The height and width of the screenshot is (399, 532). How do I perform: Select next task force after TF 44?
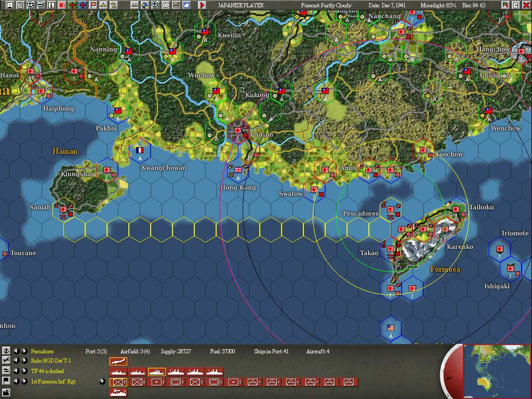click(24, 370)
